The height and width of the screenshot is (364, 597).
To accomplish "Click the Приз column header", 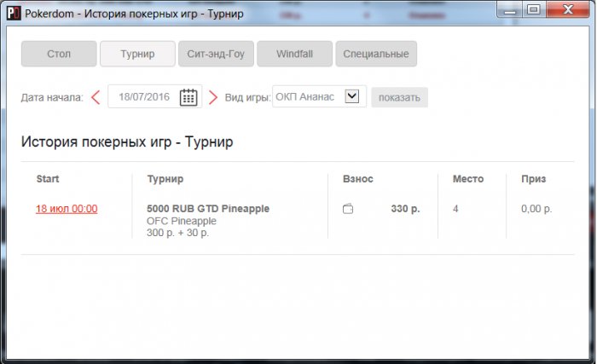I will click(x=533, y=179).
